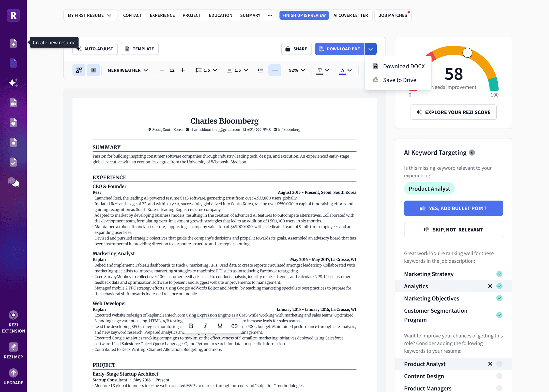Open the Merriweather font dropdown
The width and height of the screenshot is (549, 392).
click(127, 70)
